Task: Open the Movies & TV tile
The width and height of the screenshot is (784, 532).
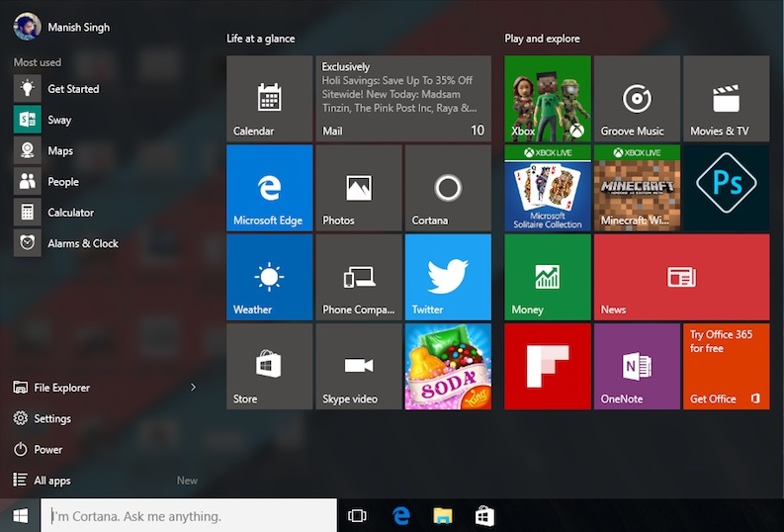Action: tap(727, 99)
